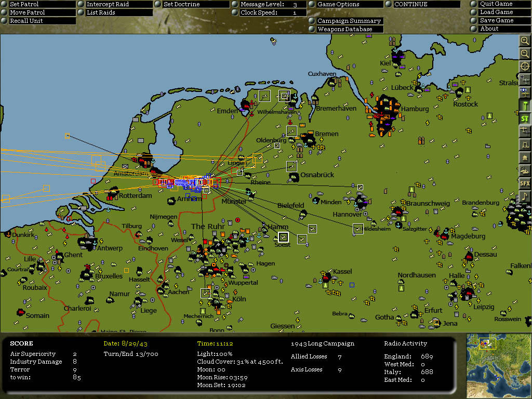Click the Rotterdam city label
The height and width of the screenshot is (399, 532).
[135, 196]
